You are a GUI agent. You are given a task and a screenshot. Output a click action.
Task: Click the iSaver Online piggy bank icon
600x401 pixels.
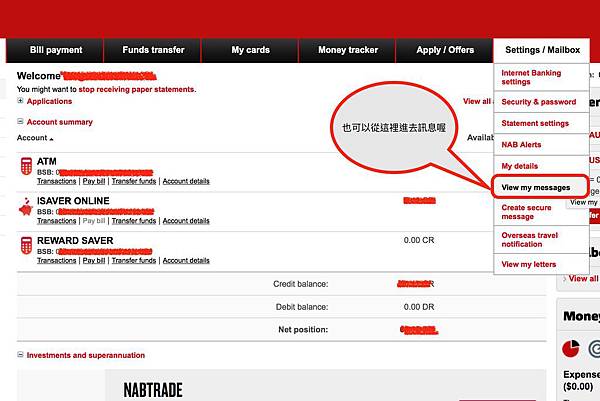click(26, 207)
